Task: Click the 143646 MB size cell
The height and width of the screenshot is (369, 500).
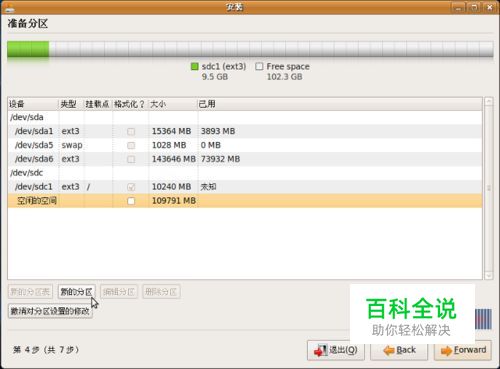Action: pyautogui.click(x=174, y=159)
